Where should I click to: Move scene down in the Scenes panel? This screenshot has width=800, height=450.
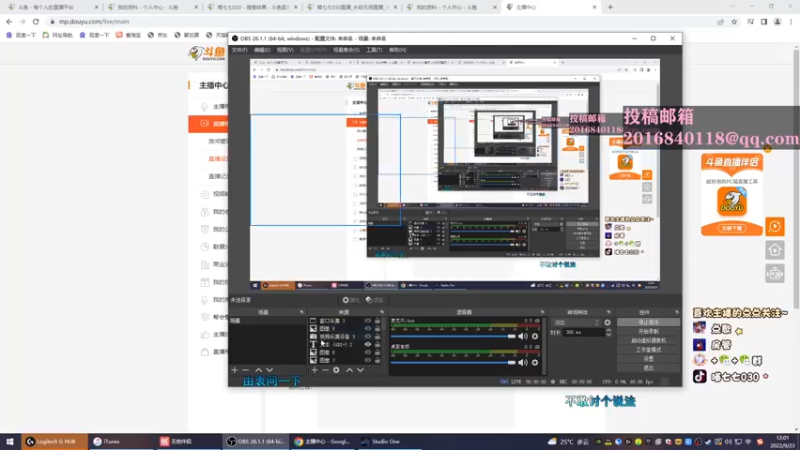[x=269, y=370]
